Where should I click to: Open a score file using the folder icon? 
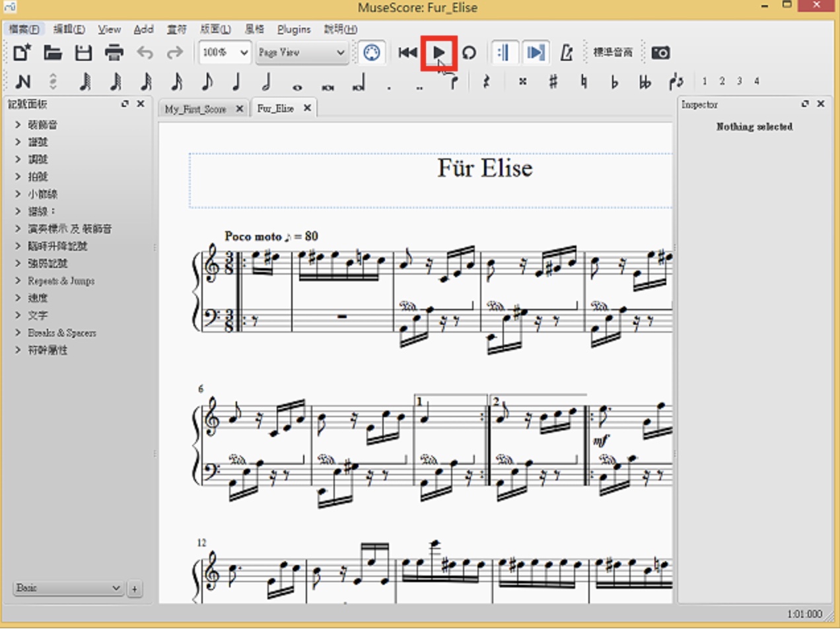pyautogui.click(x=53, y=52)
